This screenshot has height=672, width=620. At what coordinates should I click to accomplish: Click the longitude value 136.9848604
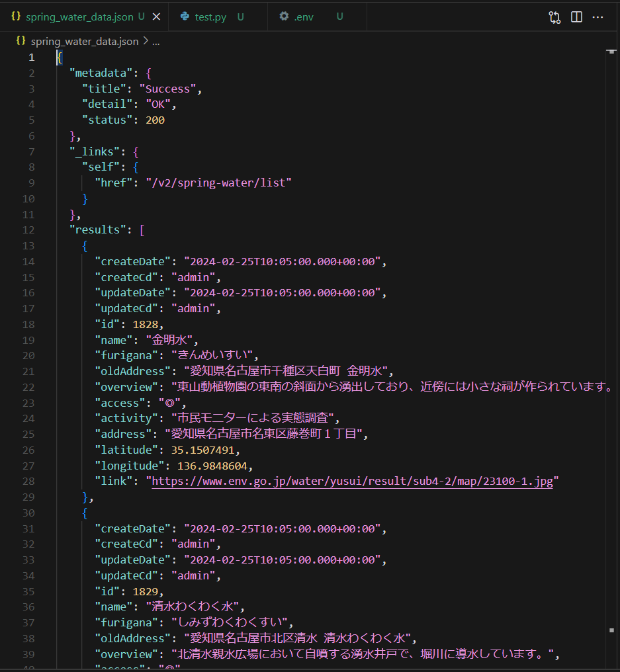tap(212, 466)
